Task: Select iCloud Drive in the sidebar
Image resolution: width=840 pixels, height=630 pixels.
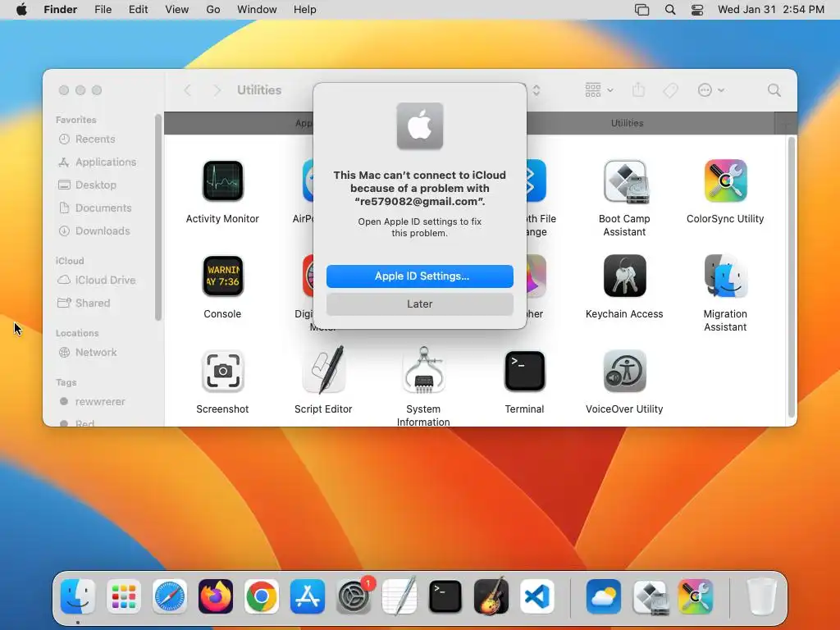Action: point(104,281)
